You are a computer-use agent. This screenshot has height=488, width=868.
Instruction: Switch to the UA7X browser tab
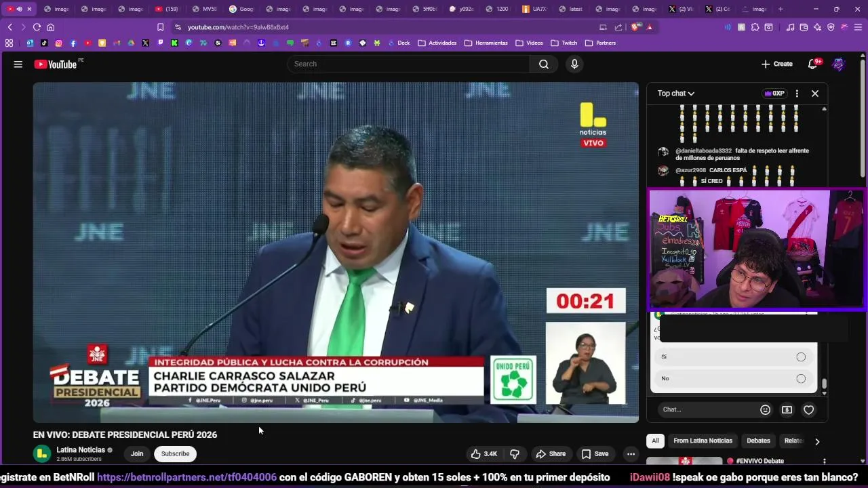(534, 9)
